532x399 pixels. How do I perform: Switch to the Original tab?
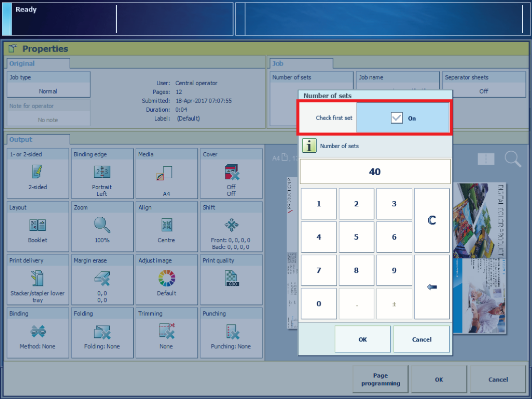[x=23, y=64]
